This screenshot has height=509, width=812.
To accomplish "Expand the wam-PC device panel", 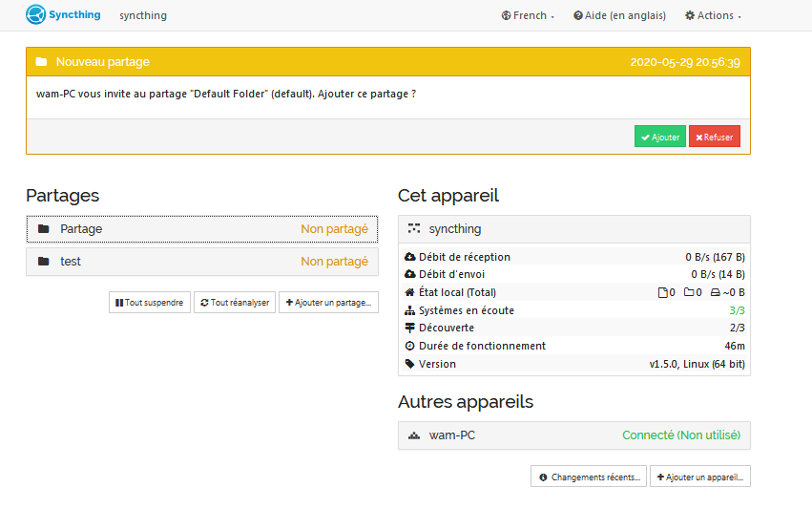I will 573,435.
